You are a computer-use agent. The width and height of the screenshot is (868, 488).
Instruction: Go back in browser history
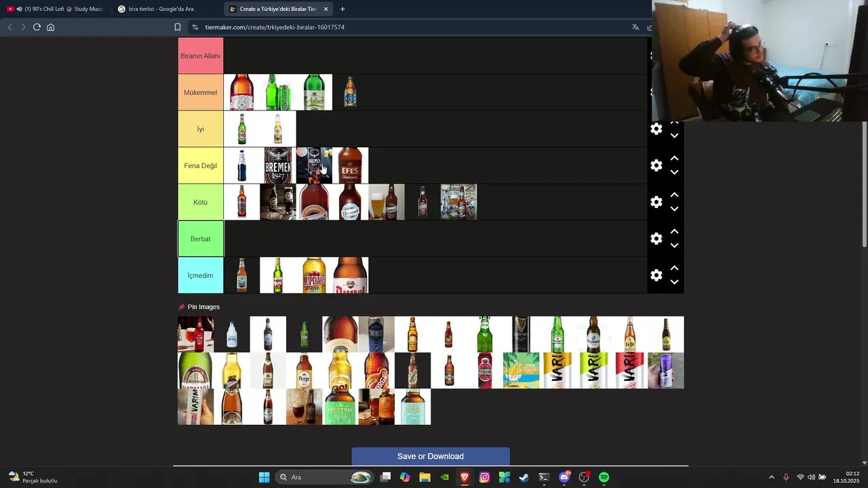click(9, 27)
